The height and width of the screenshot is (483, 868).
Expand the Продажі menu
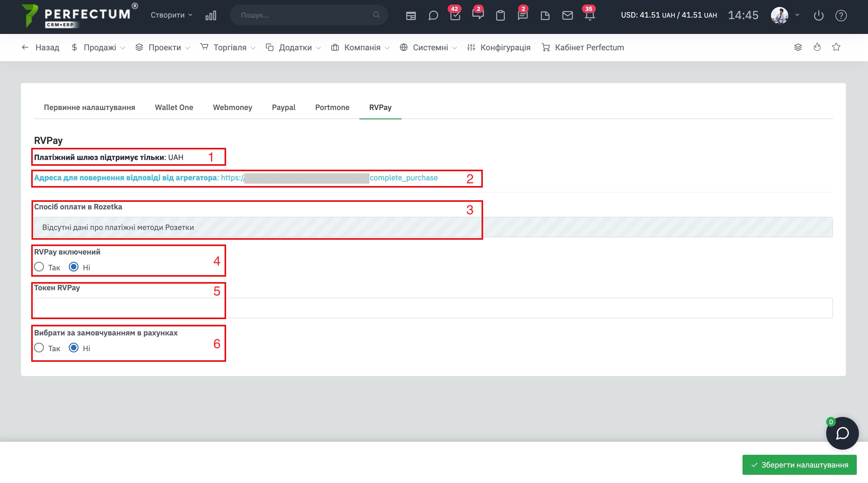[x=100, y=48]
